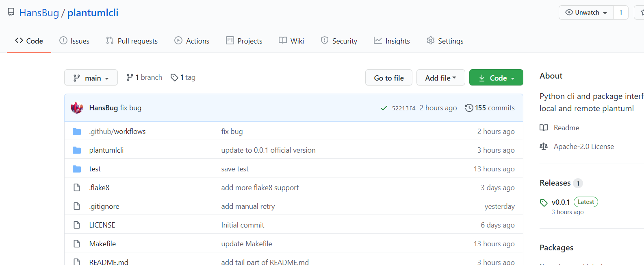Click the file icon next to Makefile
644x265 pixels.
tap(77, 244)
